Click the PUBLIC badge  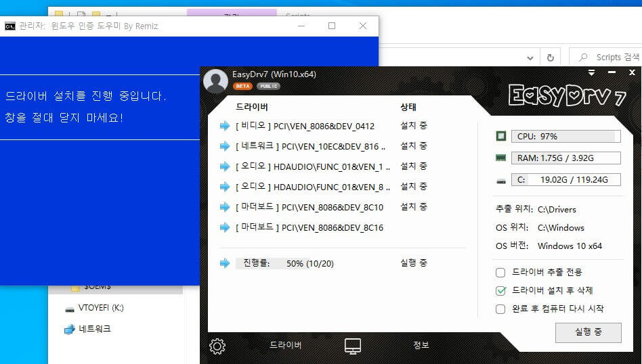pos(269,87)
